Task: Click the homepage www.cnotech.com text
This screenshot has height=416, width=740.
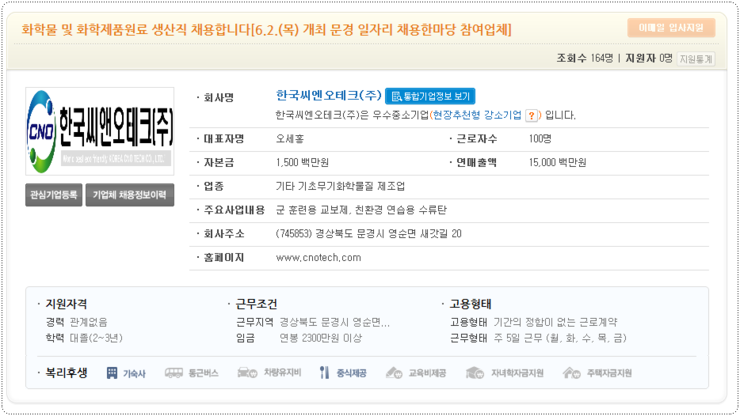Action: tap(319, 258)
